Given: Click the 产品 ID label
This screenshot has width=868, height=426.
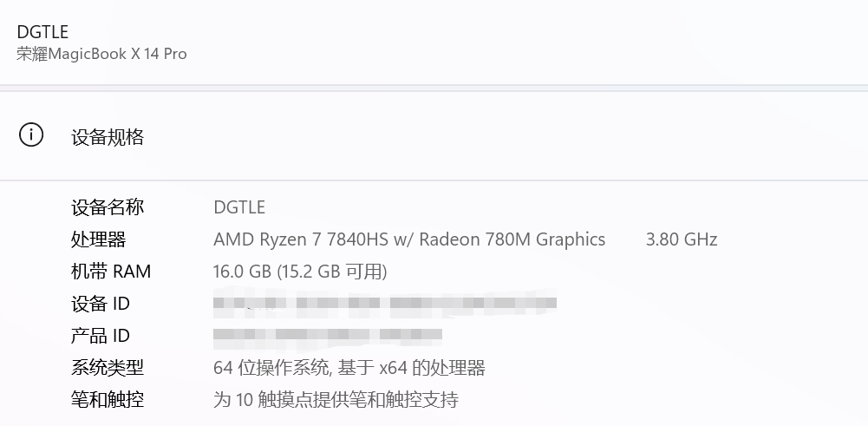Looking at the screenshot, I should point(101,336).
